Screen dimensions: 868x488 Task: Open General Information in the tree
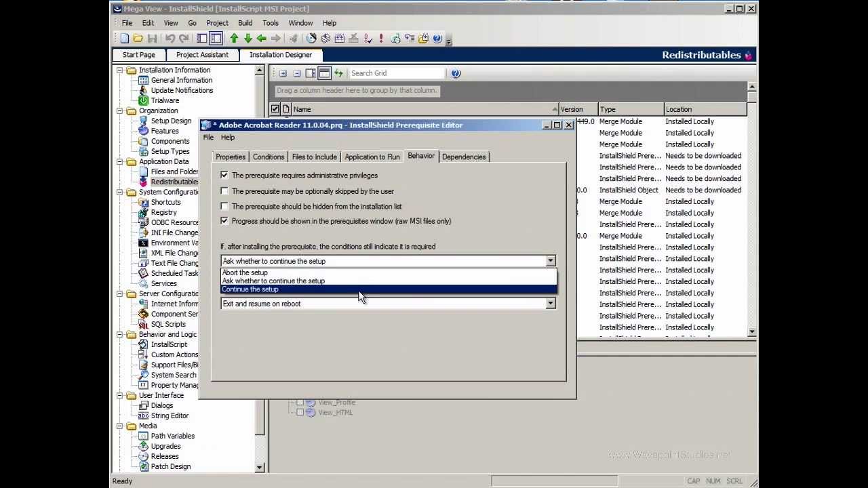(181, 80)
